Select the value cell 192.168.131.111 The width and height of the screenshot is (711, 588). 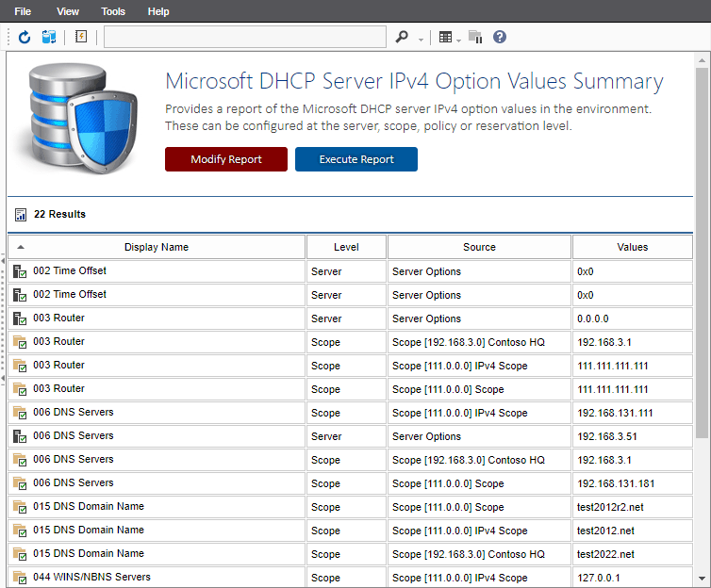point(633,413)
